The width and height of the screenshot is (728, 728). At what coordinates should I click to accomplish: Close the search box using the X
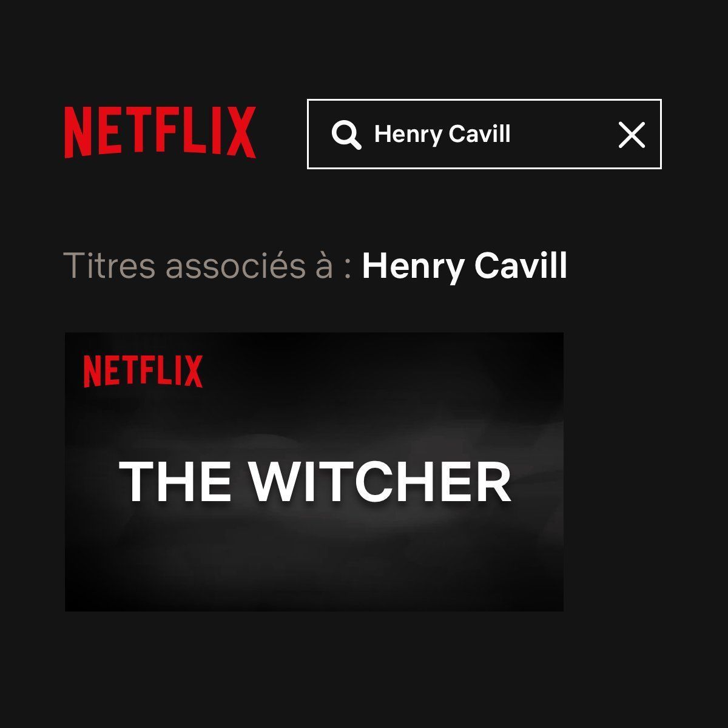pos(632,134)
